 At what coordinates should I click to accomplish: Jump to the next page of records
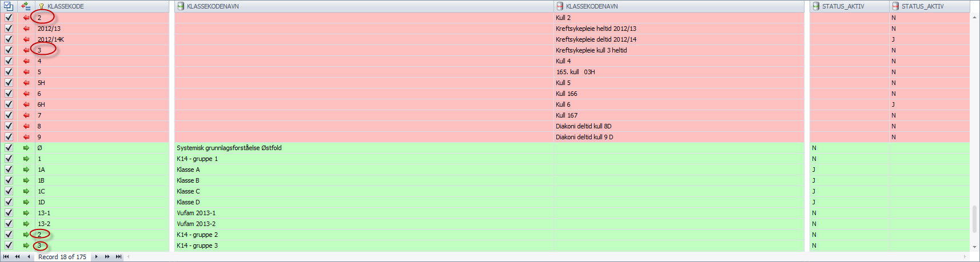(x=107, y=257)
